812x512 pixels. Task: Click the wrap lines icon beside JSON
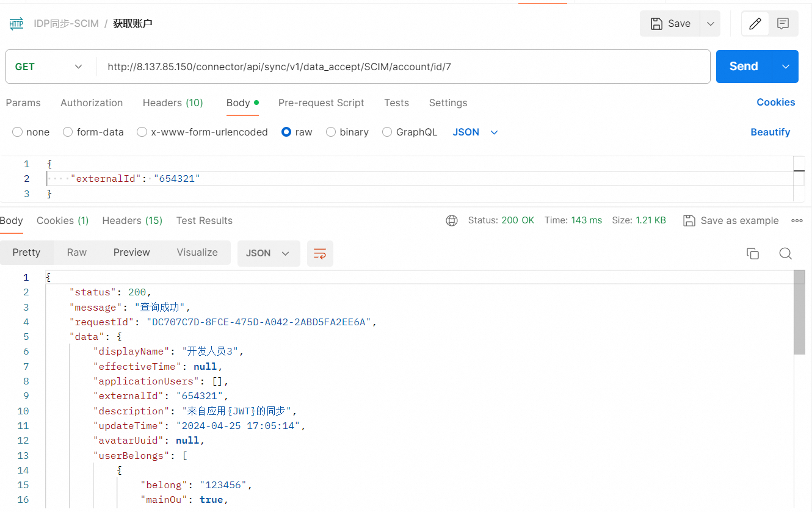[x=320, y=253]
